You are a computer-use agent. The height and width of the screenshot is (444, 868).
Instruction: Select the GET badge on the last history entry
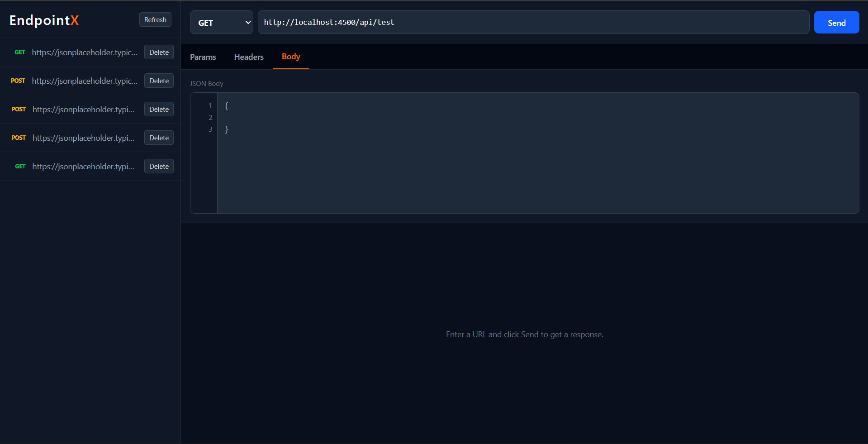20,166
